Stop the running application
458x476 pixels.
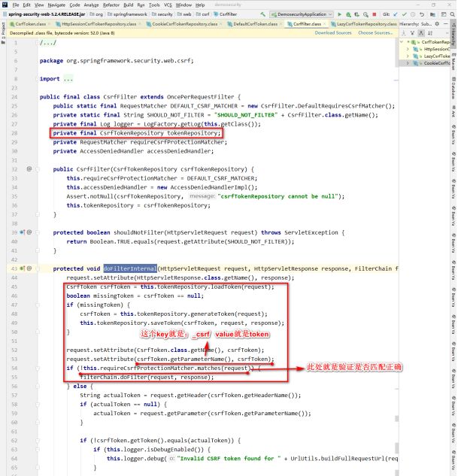pyautogui.click(x=375, y=14)
